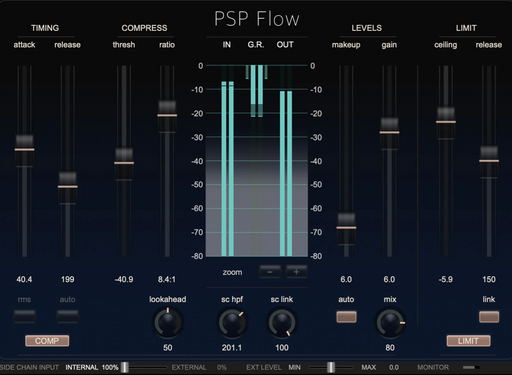Screen dimensions: 512x375
Task: Click the EXT LEVEL min-max slider
Action: 331,367
